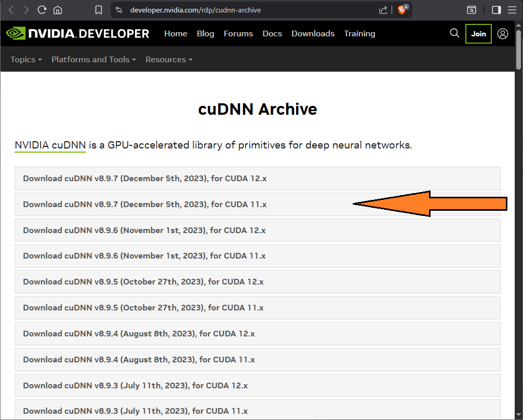Expand cuDNN v8.9.6 for CUDA 12.x
The height and width of the screenshot is (420, 523).
[258, 230]
